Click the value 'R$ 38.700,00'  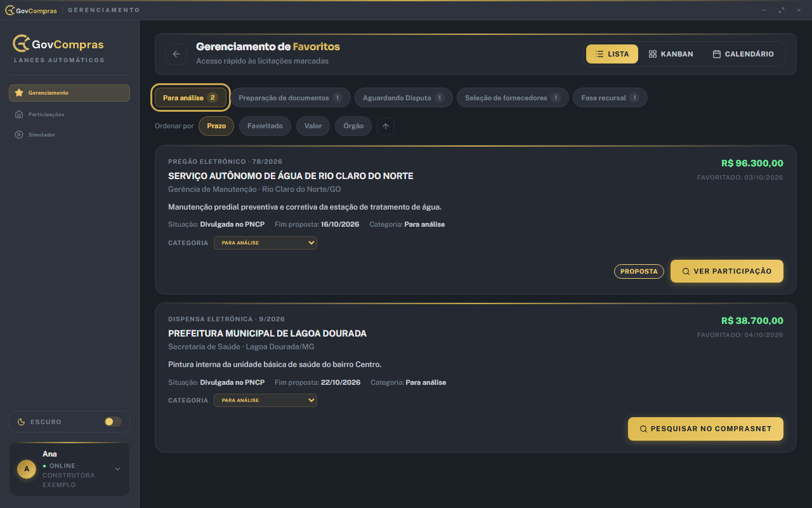coord(752,321)
